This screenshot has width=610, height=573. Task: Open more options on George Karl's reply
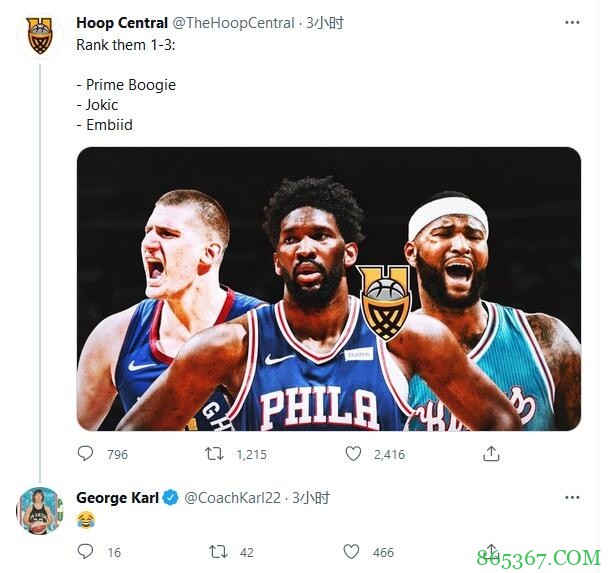(x=571, y=497)
